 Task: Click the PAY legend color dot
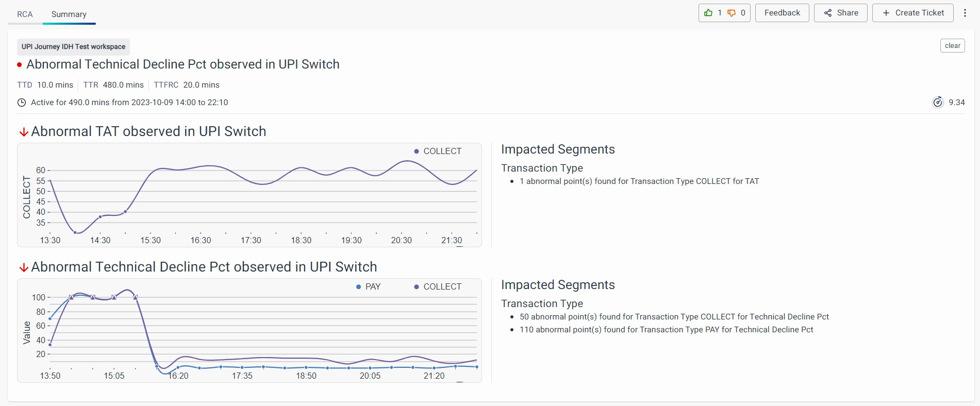[x=359, y=287]
